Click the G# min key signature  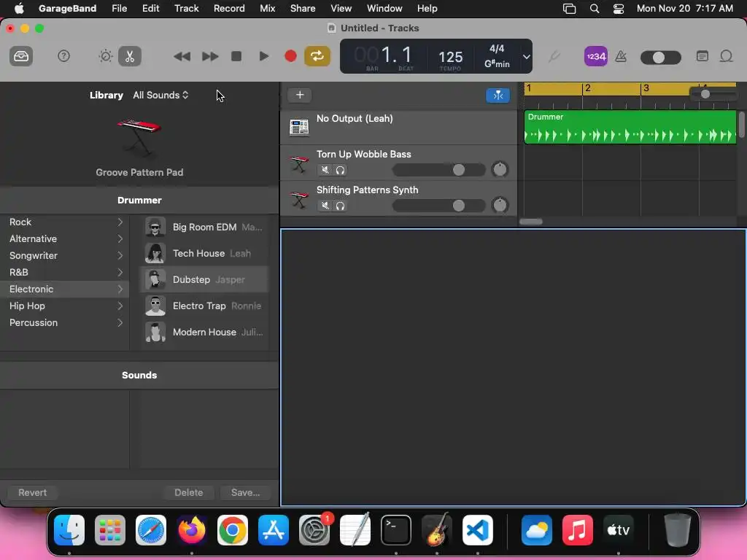click(497, 64)
